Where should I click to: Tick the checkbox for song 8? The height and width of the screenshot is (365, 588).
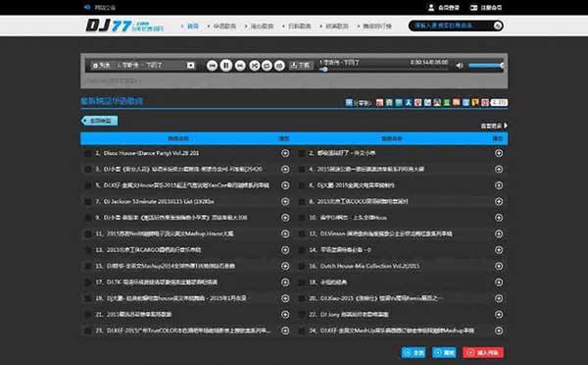[x=302, y=202]
